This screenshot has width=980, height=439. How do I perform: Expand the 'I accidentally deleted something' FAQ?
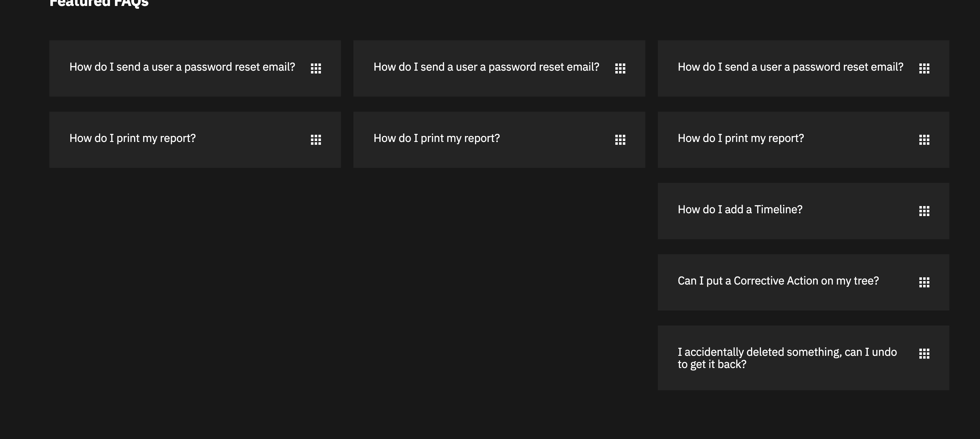787,352
